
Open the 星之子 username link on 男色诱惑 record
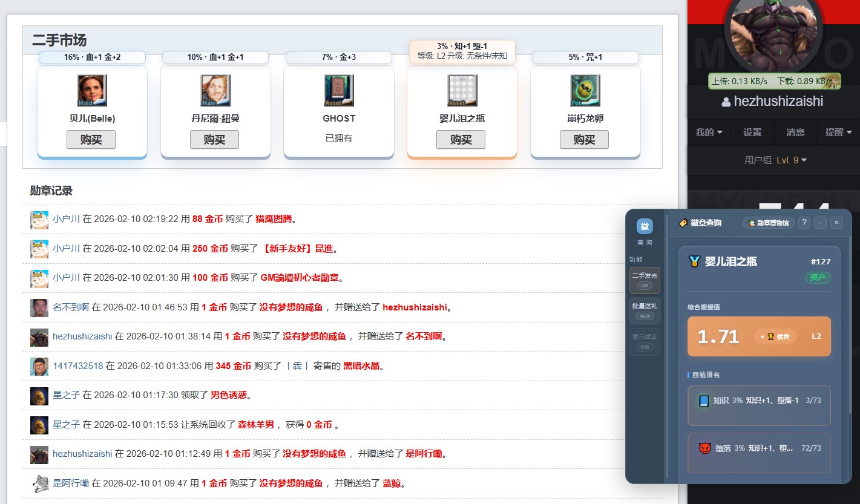[66, 395]
